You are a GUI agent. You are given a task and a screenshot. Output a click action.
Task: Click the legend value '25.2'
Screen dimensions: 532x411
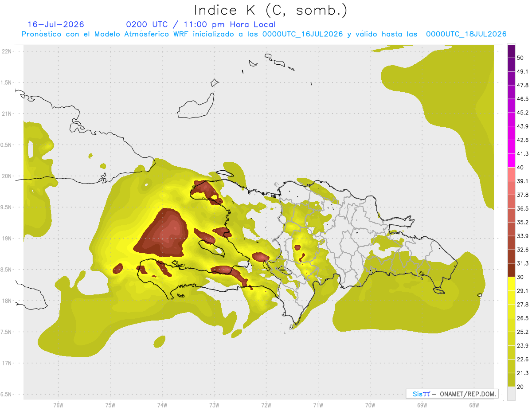(523, 332)
